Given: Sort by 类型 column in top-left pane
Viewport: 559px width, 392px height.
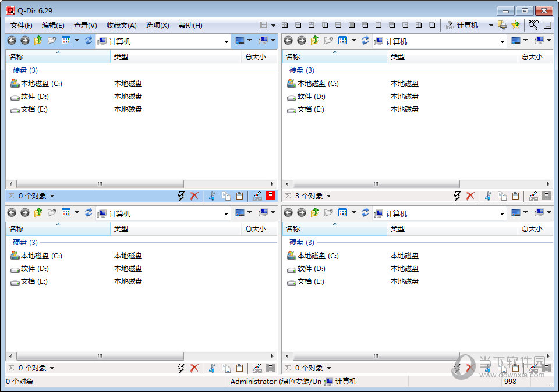Looking at the screenshot, I should 176,56.
